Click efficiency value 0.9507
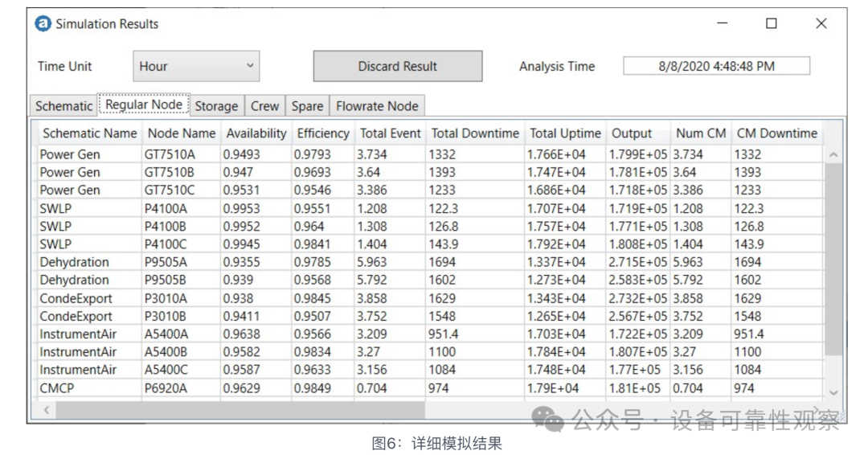The height and width of the screenshot is (455, 868). [312, 316]
